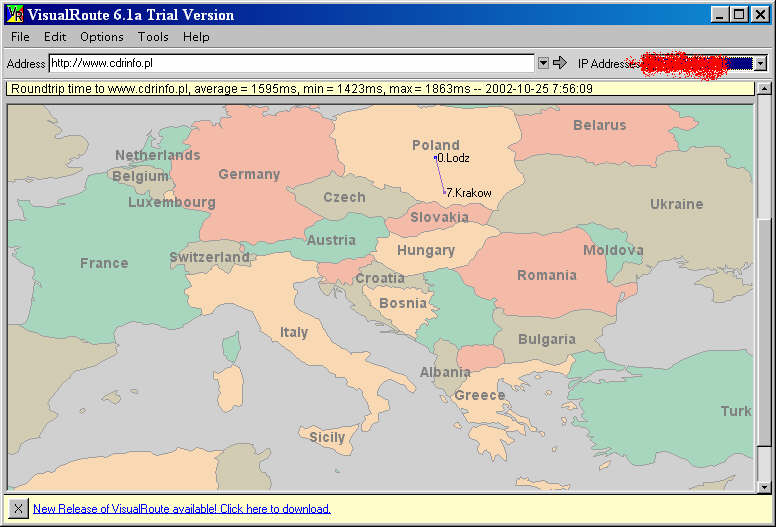Image resolution: width=776 pixels, height=527 pixels.
Task: Click the Moldova label on the map
Action: (613, 250)
